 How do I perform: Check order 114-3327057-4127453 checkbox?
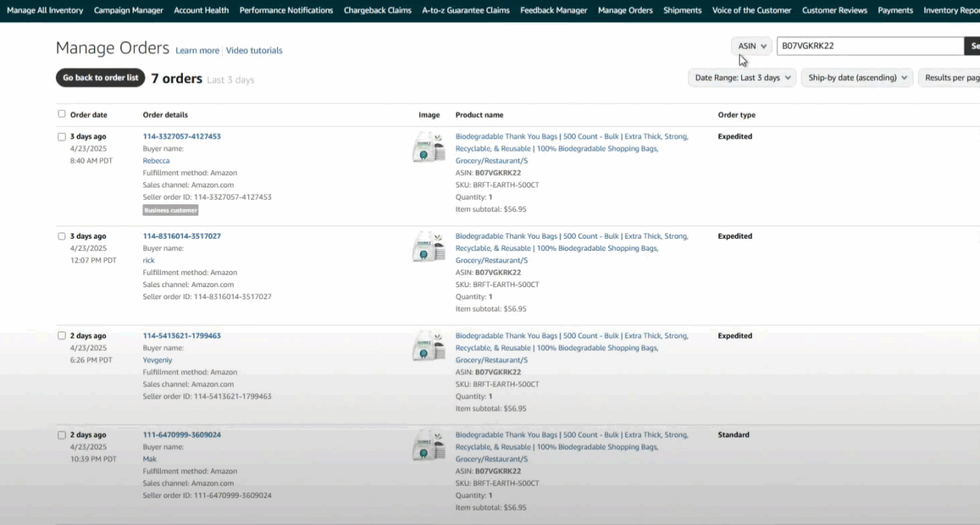tap(62, 137)
